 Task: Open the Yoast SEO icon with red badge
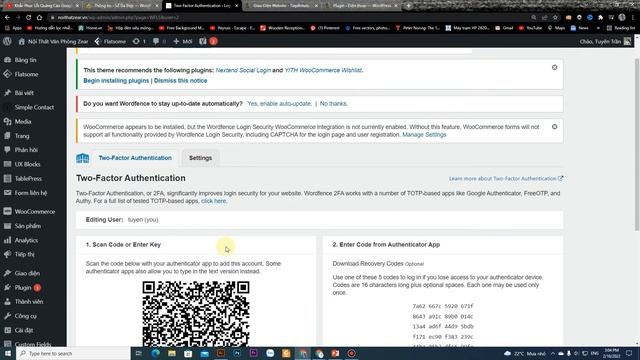[208, 41]
